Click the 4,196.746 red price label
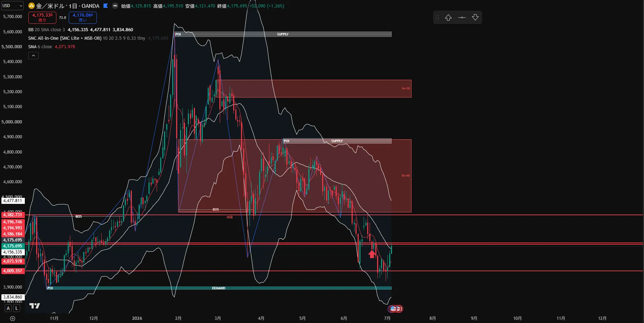This screenshot has height=323, width=644. (x=13, y=222)
